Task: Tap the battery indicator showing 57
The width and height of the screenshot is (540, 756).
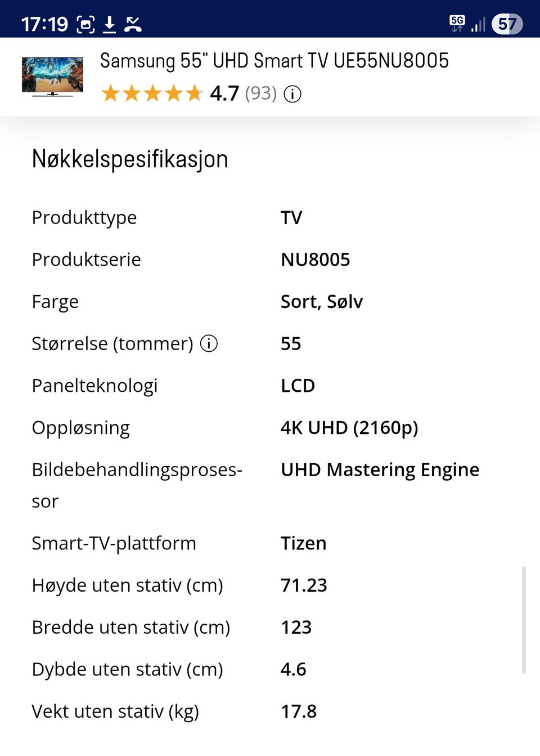Action: (x=507, y=24)
